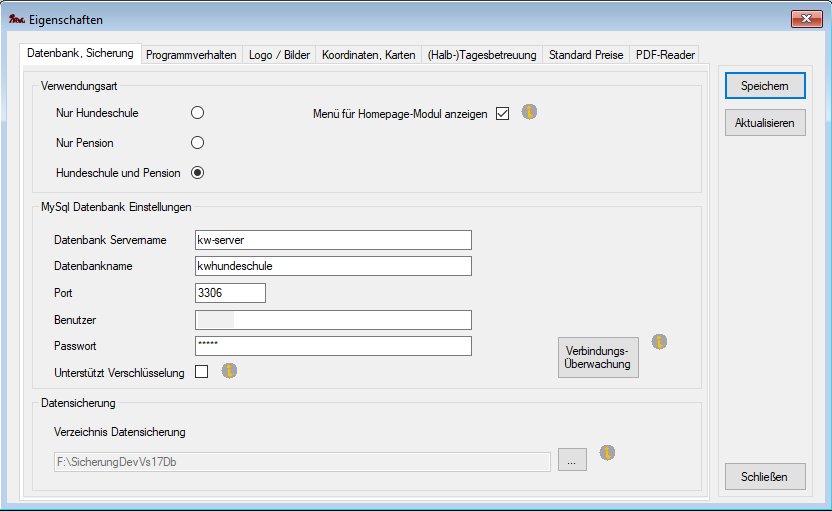
Task: Browse for Datensicherung directory with ... button
Action: [x=572, y=461]
